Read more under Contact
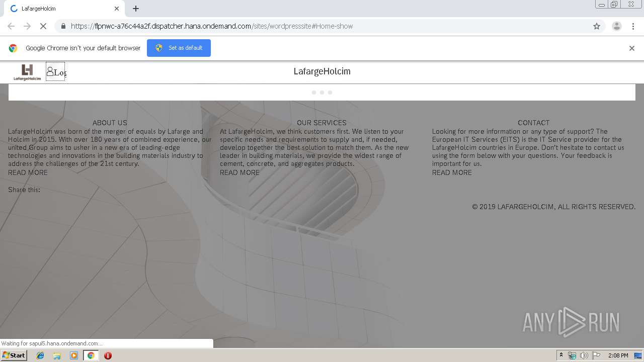Viewport: 644px width, 362px height. pyautogui.click(x=452, y=172)
